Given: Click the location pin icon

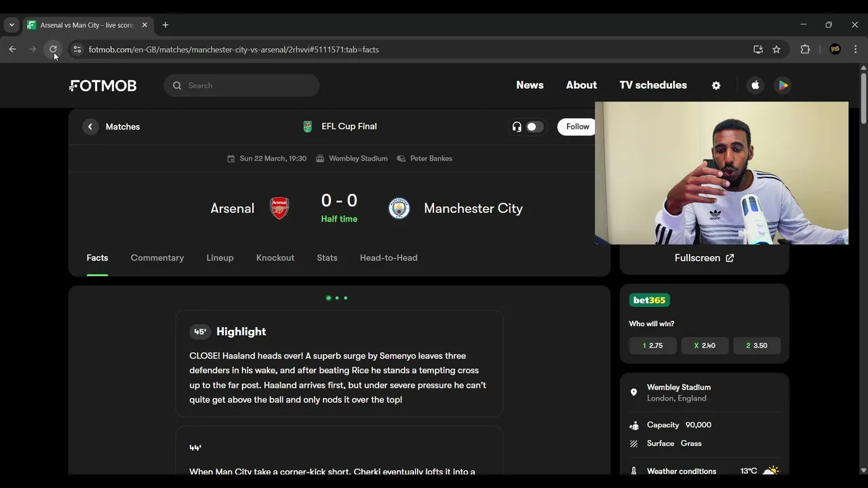Looking at the screenshot, I should point(634,392).
